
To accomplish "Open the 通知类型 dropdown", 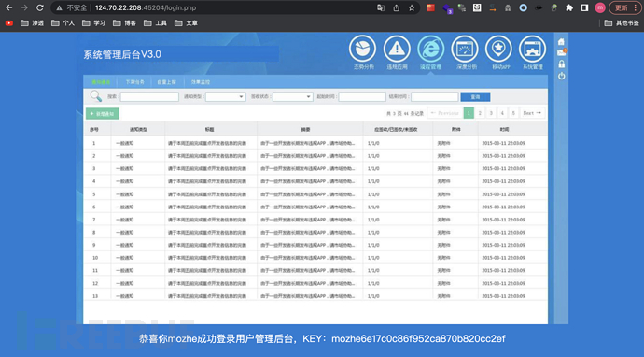I will 226,96.
